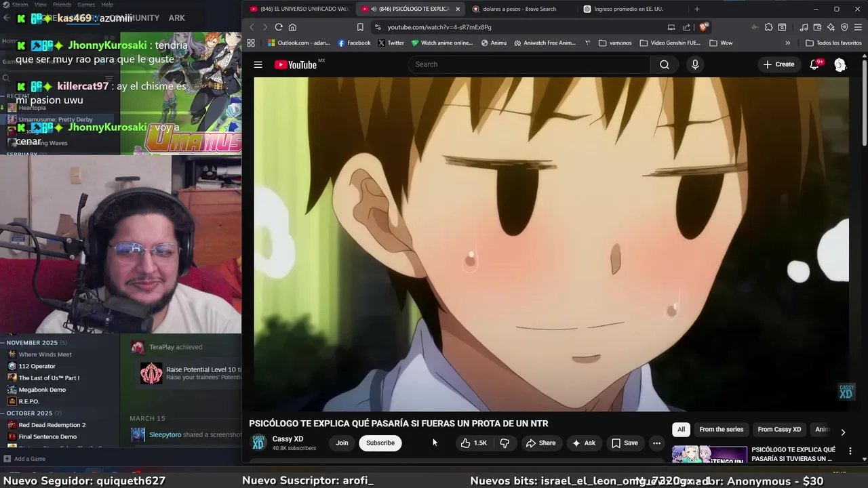Open YouTube notifications bell
868x488 pixels.
click(814, 64)
